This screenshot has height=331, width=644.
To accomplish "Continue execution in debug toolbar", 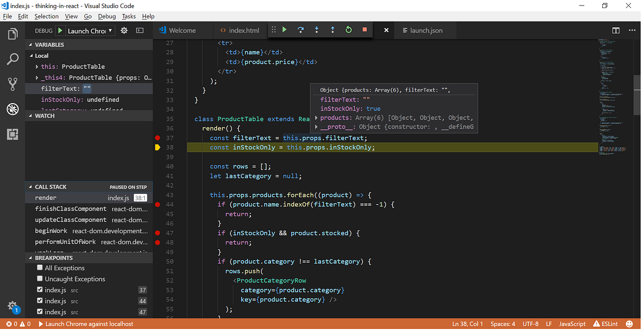I will click(x=284, y=30).
